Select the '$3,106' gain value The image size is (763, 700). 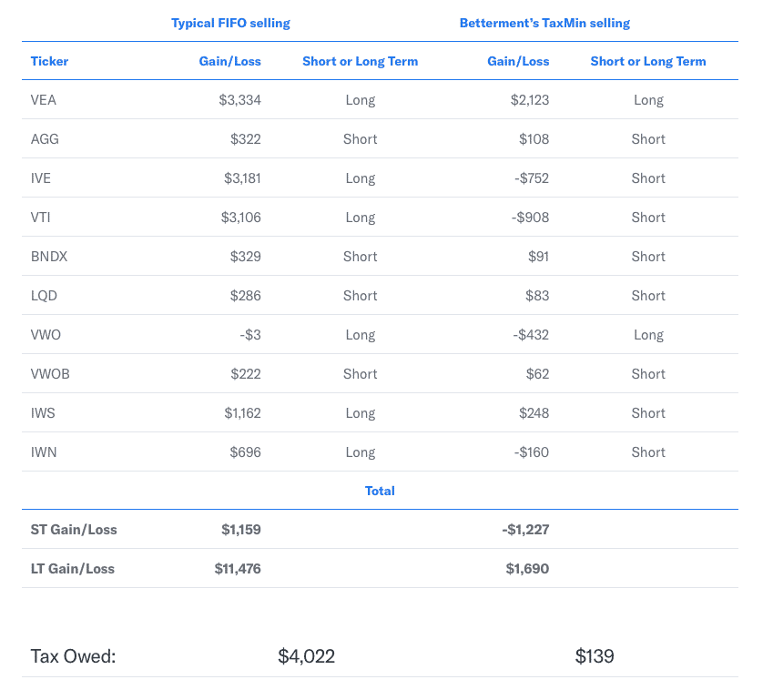(x=241, y=218)
